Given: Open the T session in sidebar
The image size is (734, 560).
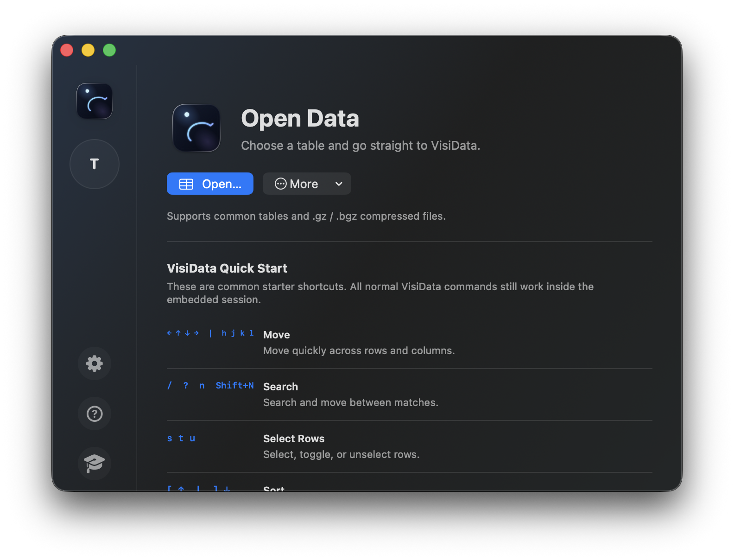Looking at the screenshot, I should point(95,164).
